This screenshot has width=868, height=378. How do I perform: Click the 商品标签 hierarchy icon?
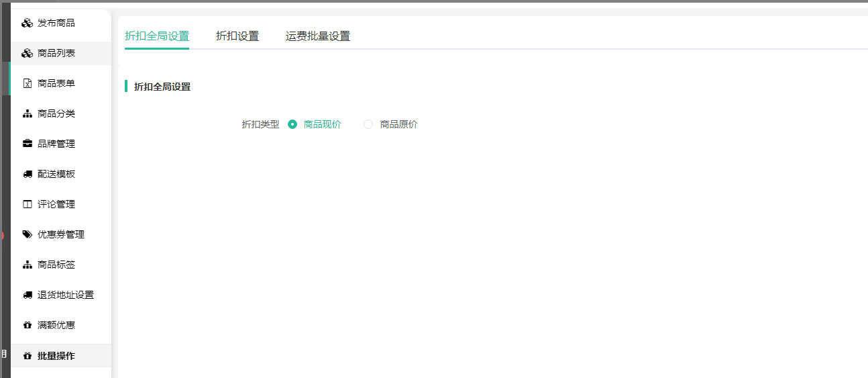tap(28, 265)
